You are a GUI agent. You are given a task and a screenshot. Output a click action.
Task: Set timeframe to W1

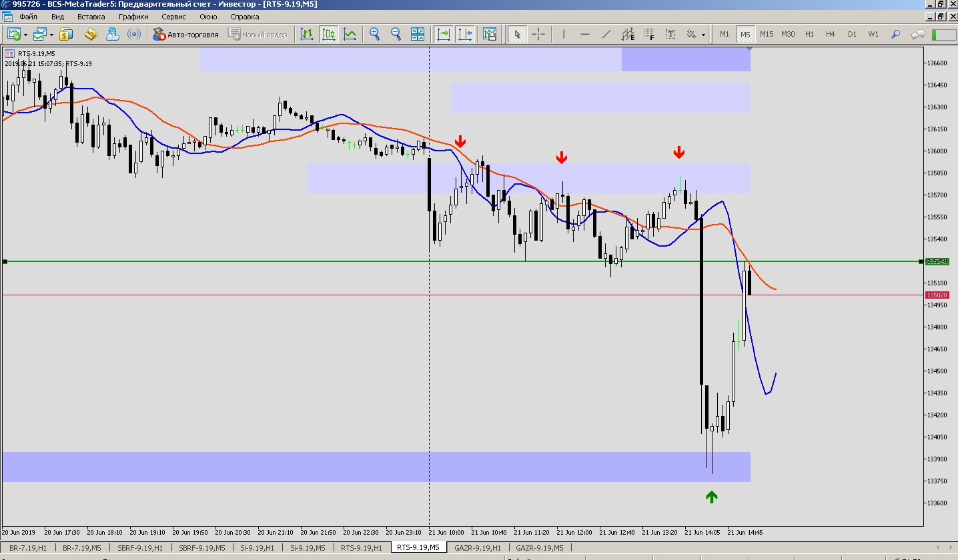click(x=873, y=34)
